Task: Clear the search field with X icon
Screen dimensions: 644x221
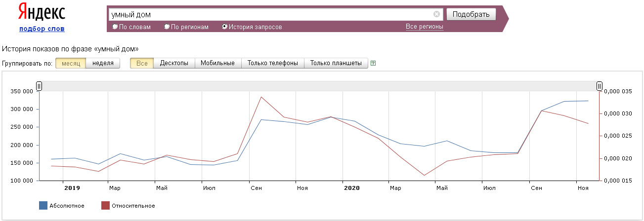Action: 436,14
